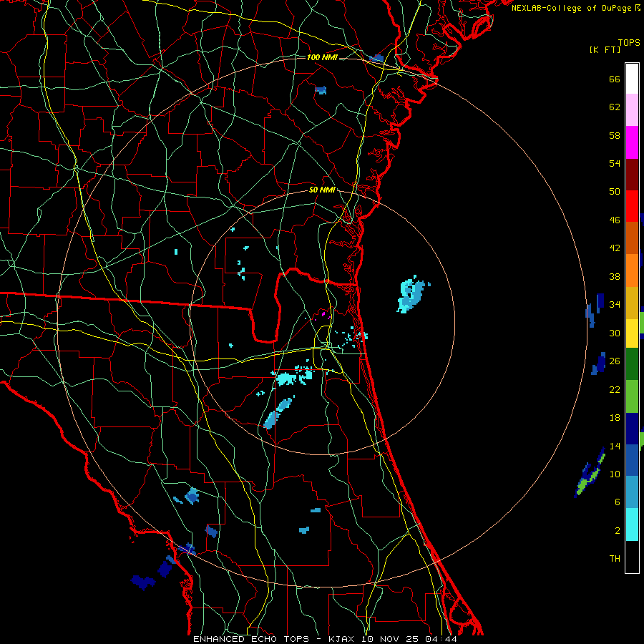The width and height of the screenshot is (644, 644).
Task: Click the 6 scale label
Action: [618, 502]
